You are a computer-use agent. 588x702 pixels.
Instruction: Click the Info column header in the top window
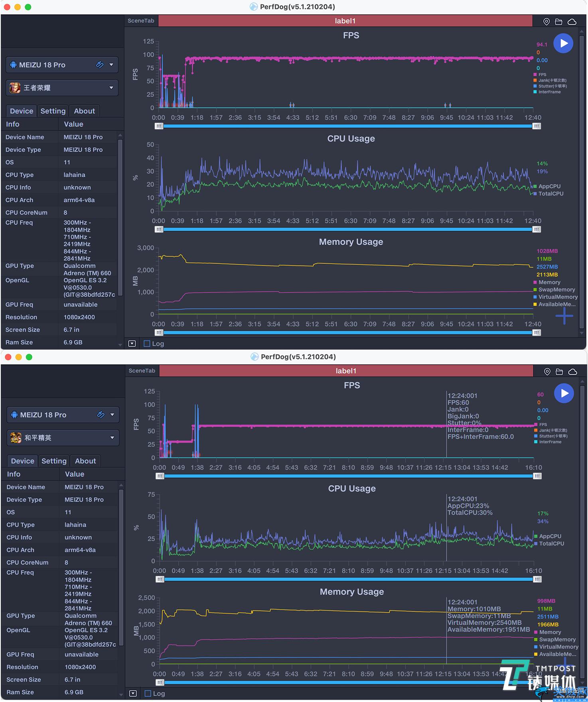pos(30,124)
